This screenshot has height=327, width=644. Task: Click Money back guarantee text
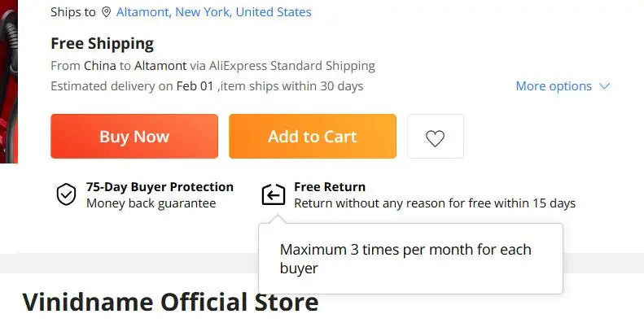click(151, 203)
